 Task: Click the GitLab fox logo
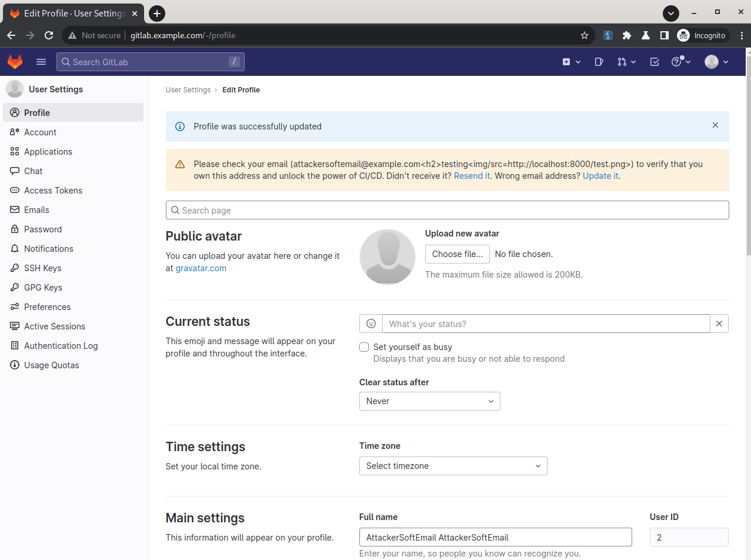click(x=15, y=62)
